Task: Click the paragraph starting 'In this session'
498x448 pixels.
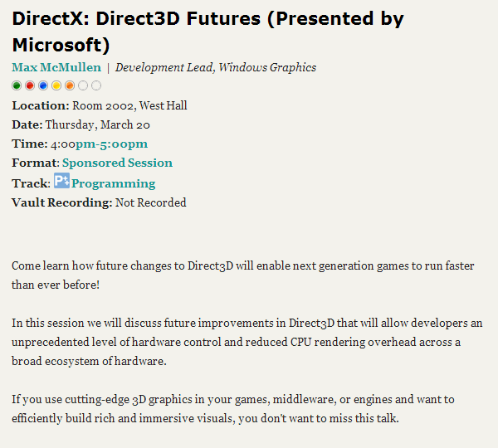Action: [247, 342]
